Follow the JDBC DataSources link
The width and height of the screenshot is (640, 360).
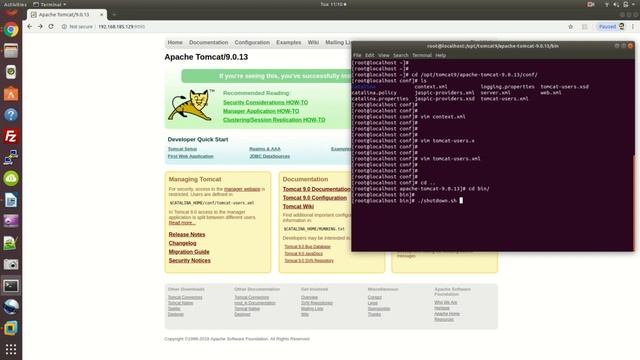tap(269, 156)
